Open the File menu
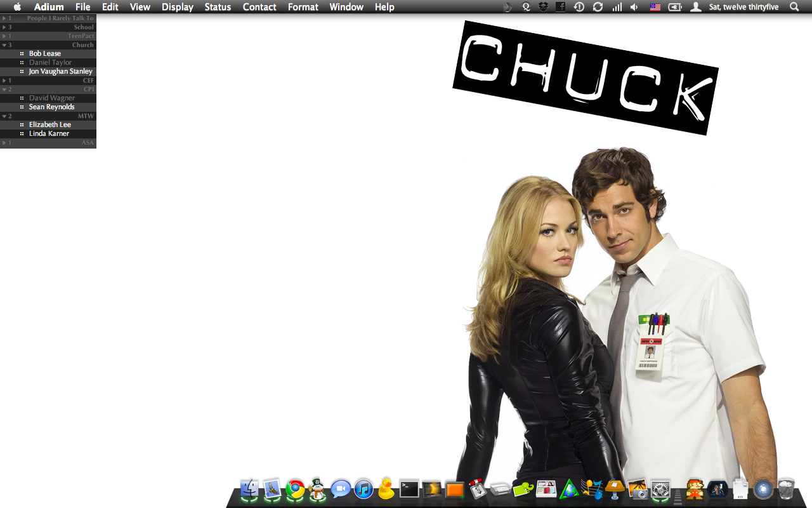The image size is (812, 508). tap(83, 7)
